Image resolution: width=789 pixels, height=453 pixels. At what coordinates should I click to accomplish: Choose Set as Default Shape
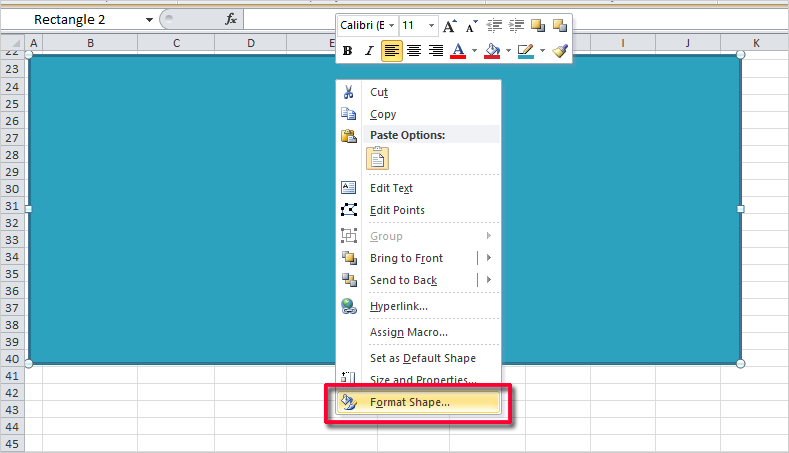click(419, 358)
